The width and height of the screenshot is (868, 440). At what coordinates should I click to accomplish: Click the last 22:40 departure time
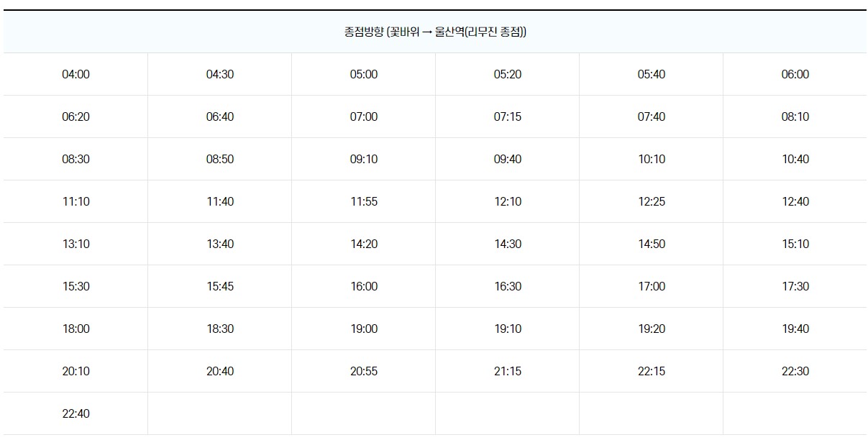point(76,414)
